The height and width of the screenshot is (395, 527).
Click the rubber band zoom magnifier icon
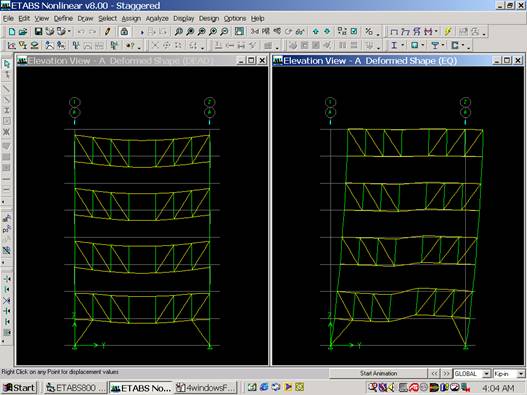(x=179, y=32)
